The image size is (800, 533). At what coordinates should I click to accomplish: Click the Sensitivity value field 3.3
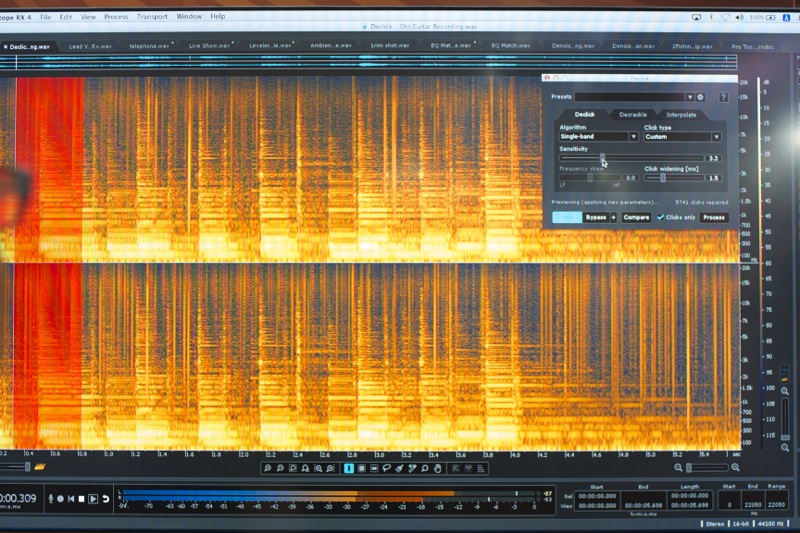pos(713,158)
